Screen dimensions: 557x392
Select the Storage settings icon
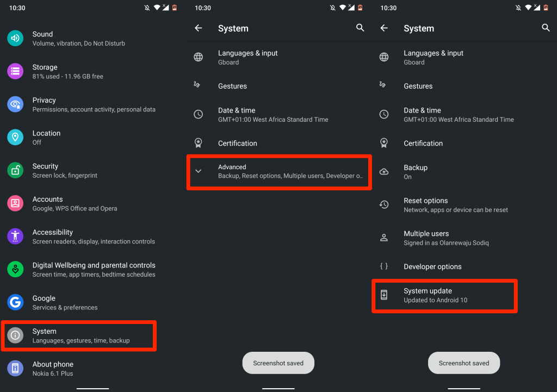point(15,71)
